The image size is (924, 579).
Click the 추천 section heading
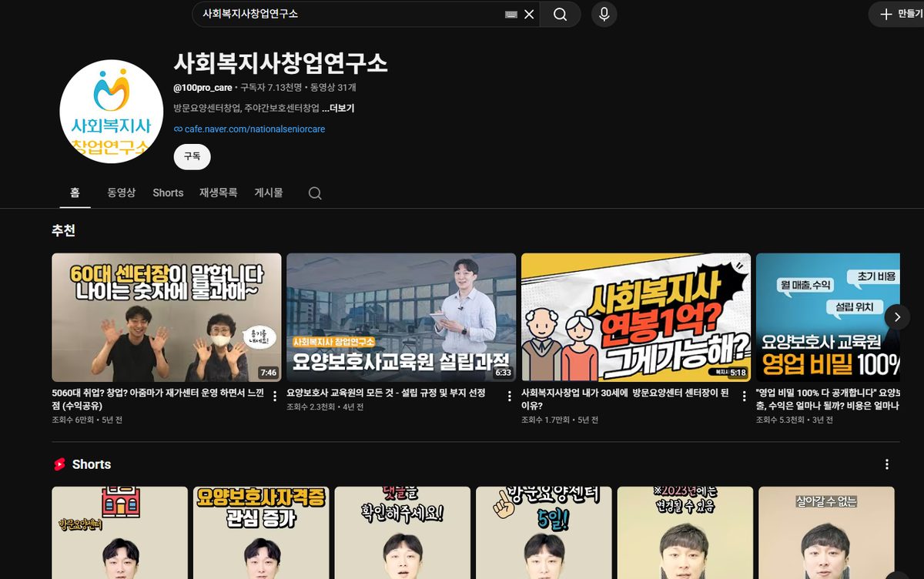63,230
